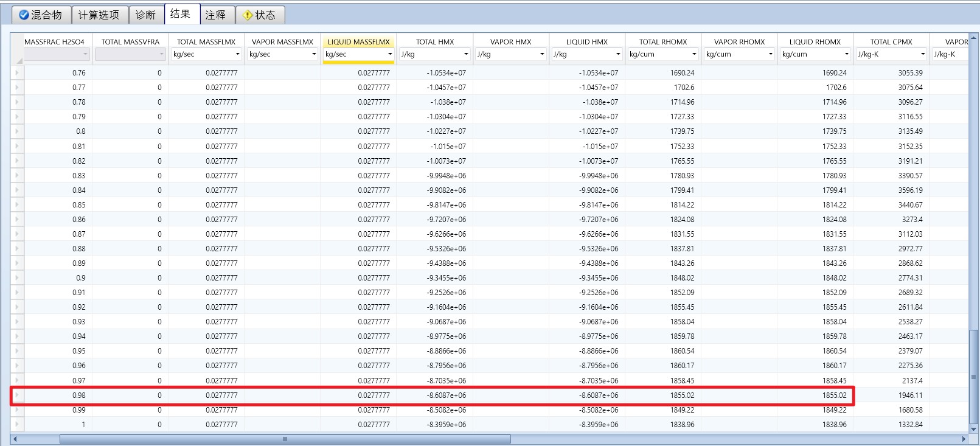Viewport: 980px width, 446px height.
Task: Click LIQUID HMX value -1.015e+07
Action: pyautogui.click(x=600, y=146)
